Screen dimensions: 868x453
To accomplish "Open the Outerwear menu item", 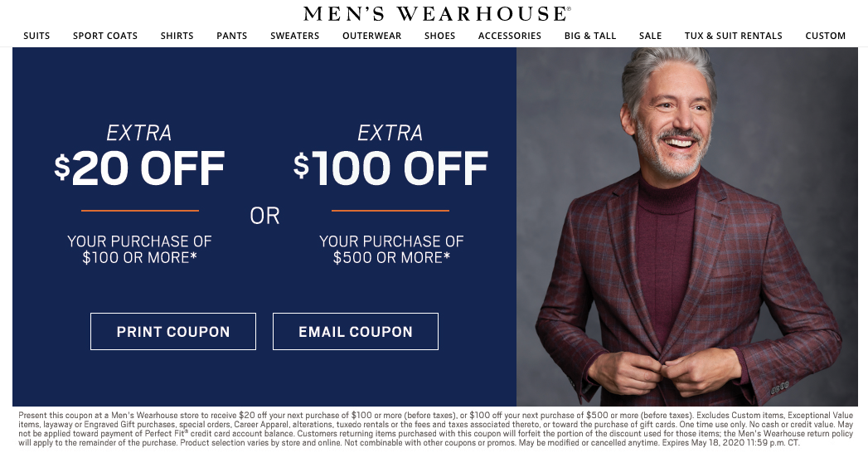I will [371, 36].
